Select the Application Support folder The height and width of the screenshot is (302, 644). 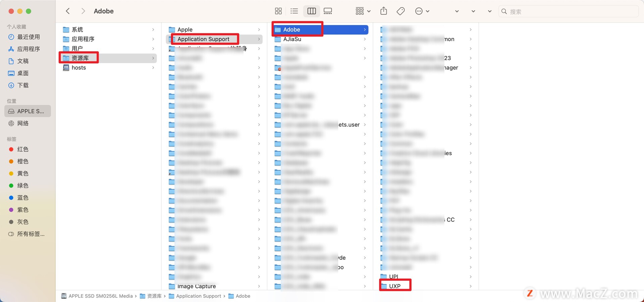(x=215, y=39)
